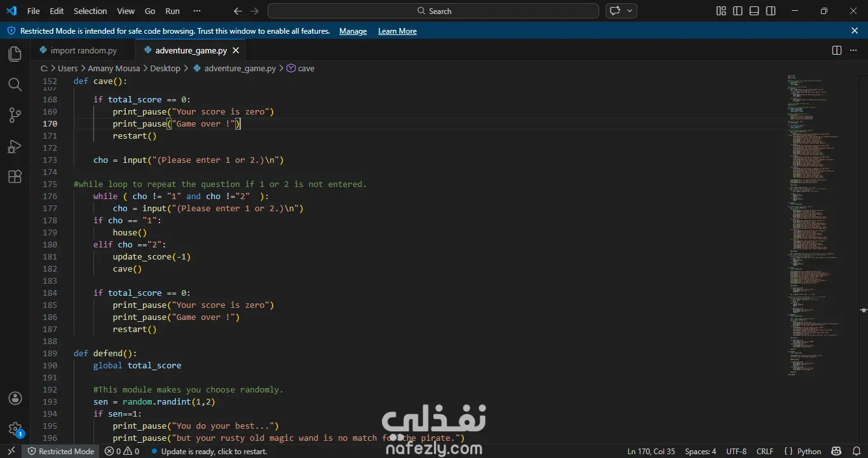This screenshot has width=868, height=458.
Task: Open the Selection menu
Action: (90, 11)
